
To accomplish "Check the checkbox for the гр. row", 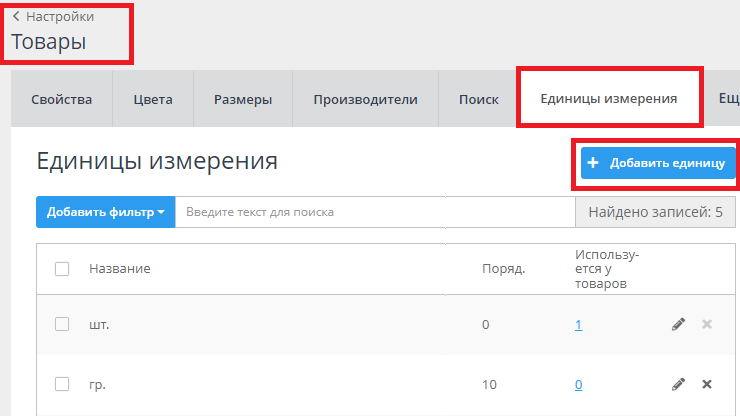I will click(x=62, y=384).
